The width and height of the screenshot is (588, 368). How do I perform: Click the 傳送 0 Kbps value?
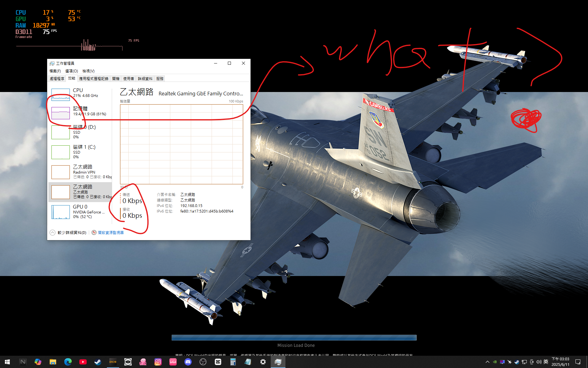point(132,201)
